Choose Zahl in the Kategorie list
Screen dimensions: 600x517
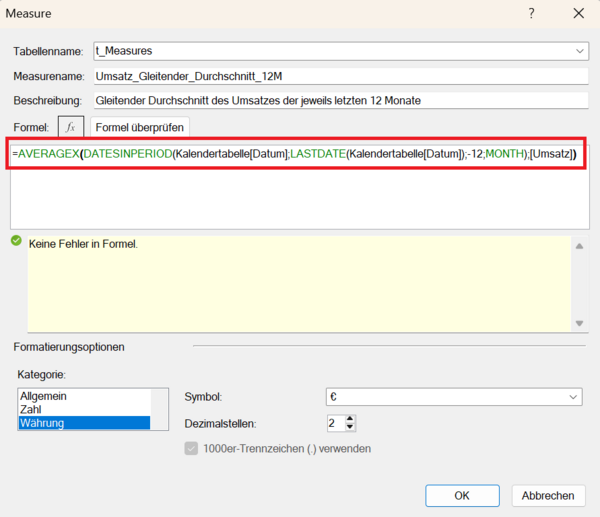[x=31, y=409]
